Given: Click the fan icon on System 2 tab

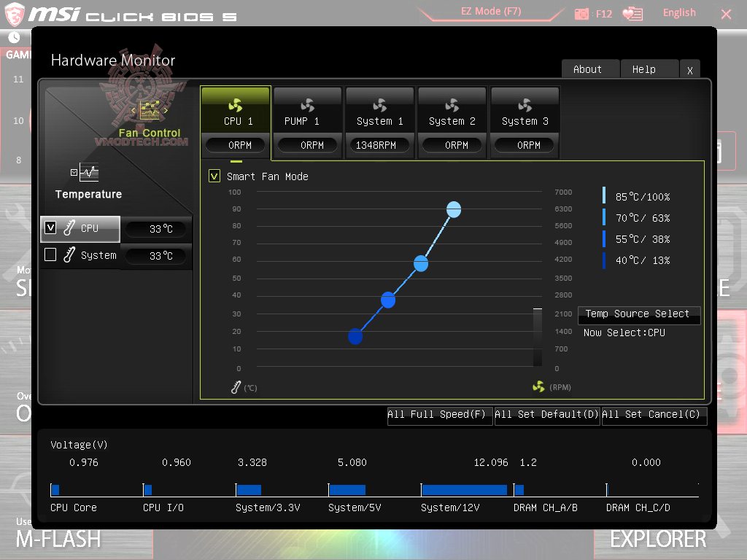Looking at the screenshot, I should point(452,105).
